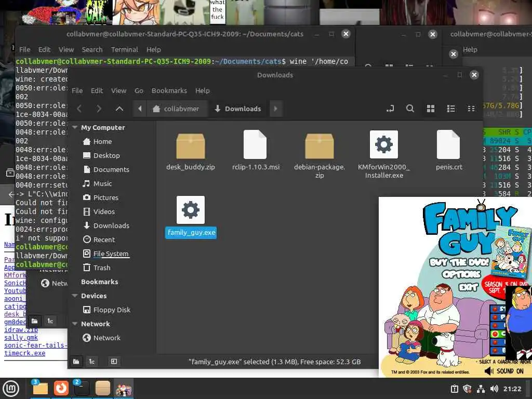
Task: Select the KMforWin2000_Installer.exe file icon
Action: (x=384, y=144)
